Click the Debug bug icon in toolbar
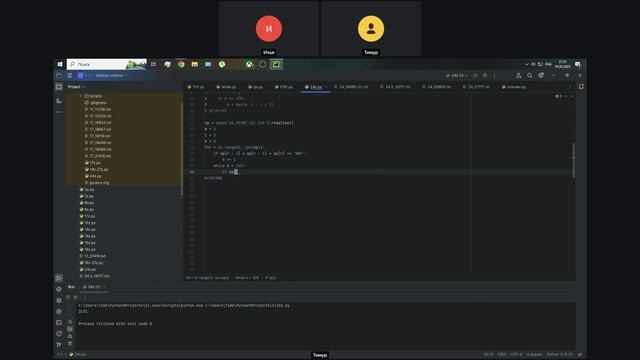The image size is (640, 360). coord(485,76)
